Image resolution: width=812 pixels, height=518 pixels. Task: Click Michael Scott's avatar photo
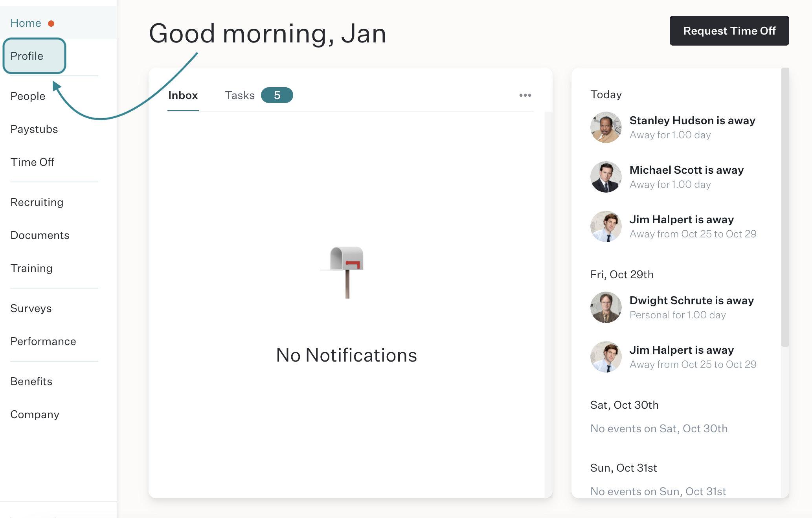coord(606,177)
